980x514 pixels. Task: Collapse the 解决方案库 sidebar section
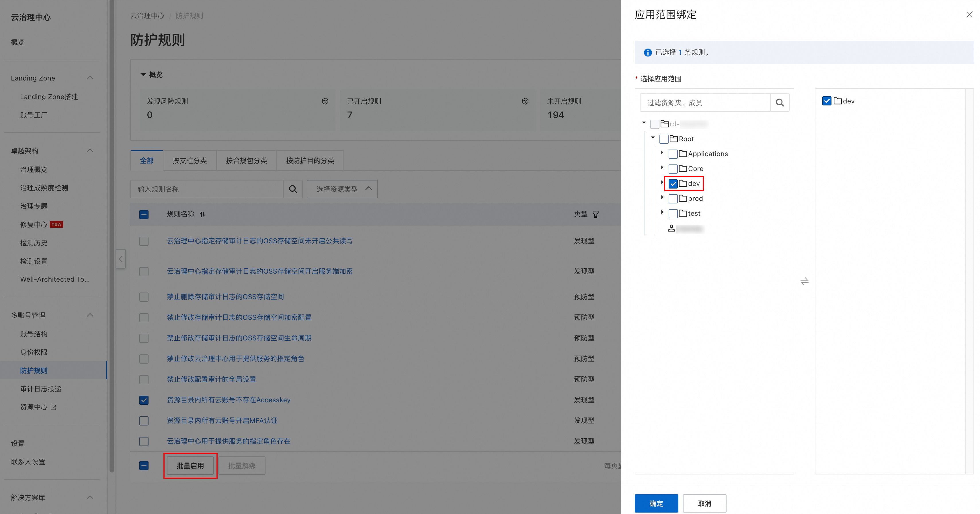coord(90,497)
